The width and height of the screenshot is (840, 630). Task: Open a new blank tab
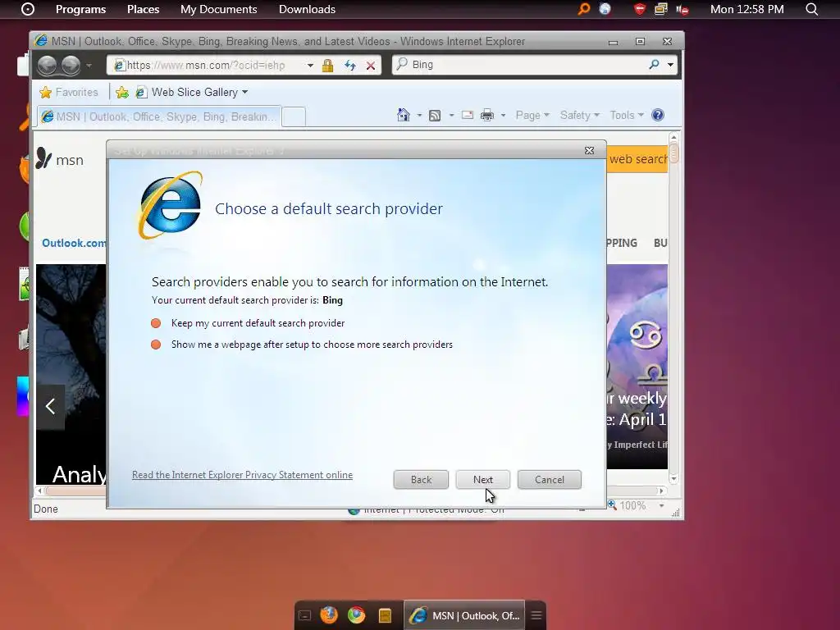294,116
